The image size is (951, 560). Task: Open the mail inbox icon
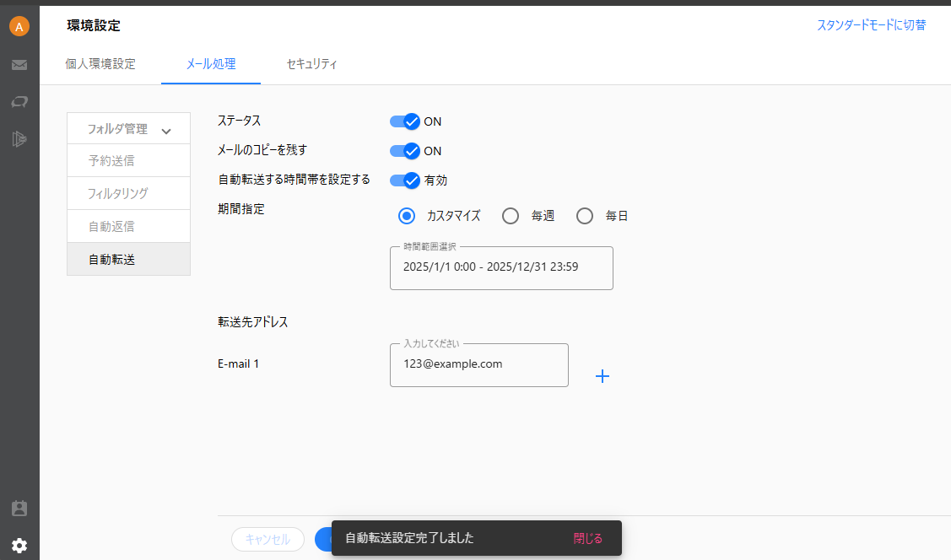(x=19, y=65)
